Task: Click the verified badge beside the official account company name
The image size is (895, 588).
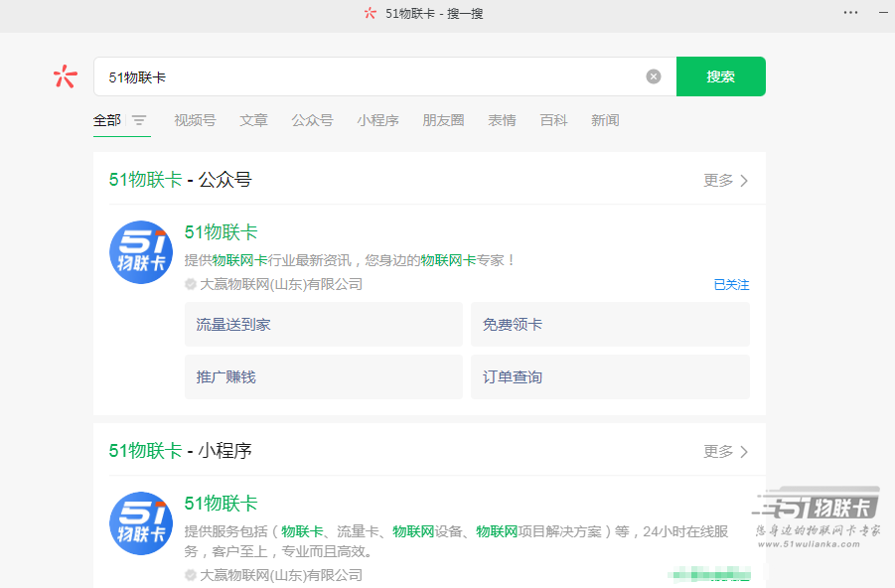Action: point(191,284)
